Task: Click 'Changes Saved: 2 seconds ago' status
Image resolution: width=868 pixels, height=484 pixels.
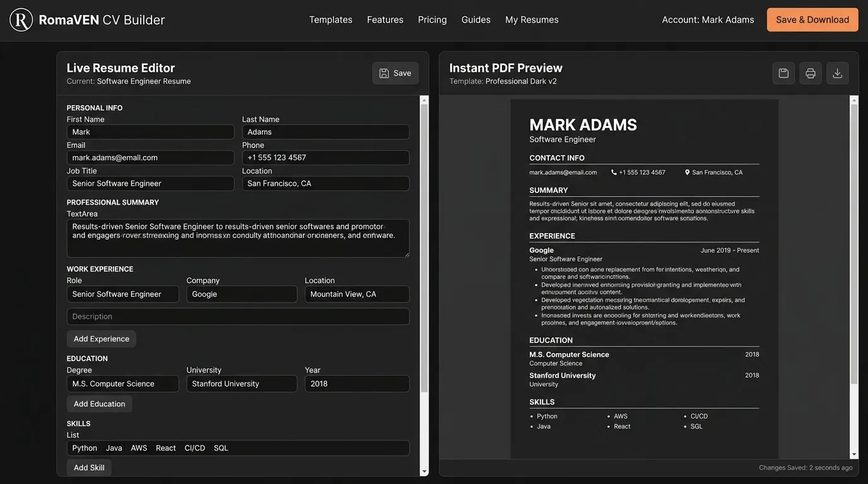Action: tap(806, 468)
